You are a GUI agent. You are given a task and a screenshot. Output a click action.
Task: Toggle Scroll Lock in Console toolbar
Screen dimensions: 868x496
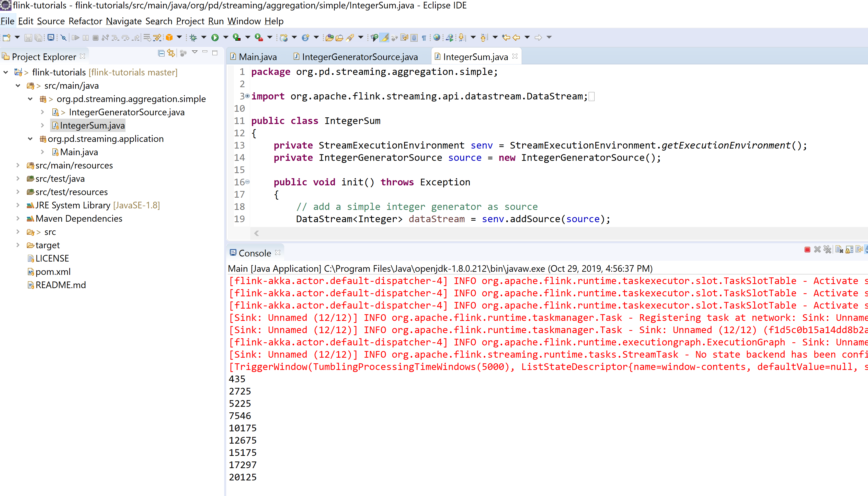849,250
